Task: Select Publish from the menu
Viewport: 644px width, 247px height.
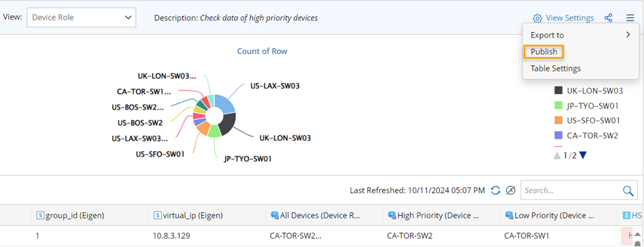Action: pos(544,52)
